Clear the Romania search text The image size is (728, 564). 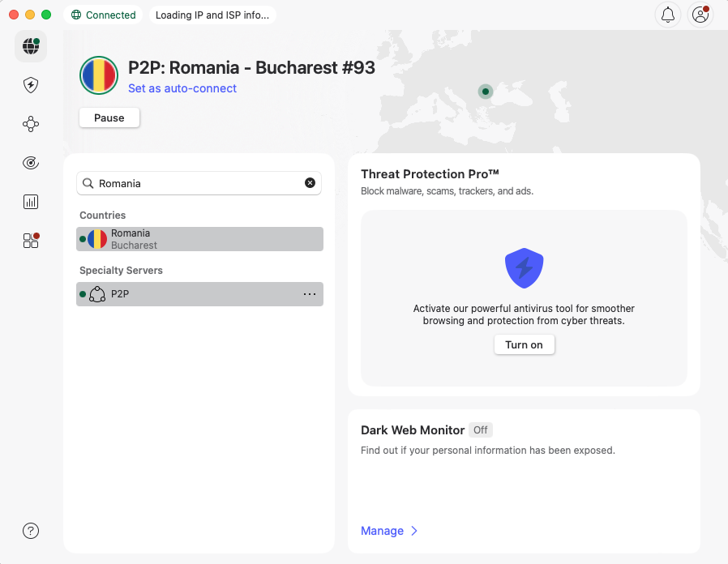(310, 183)
